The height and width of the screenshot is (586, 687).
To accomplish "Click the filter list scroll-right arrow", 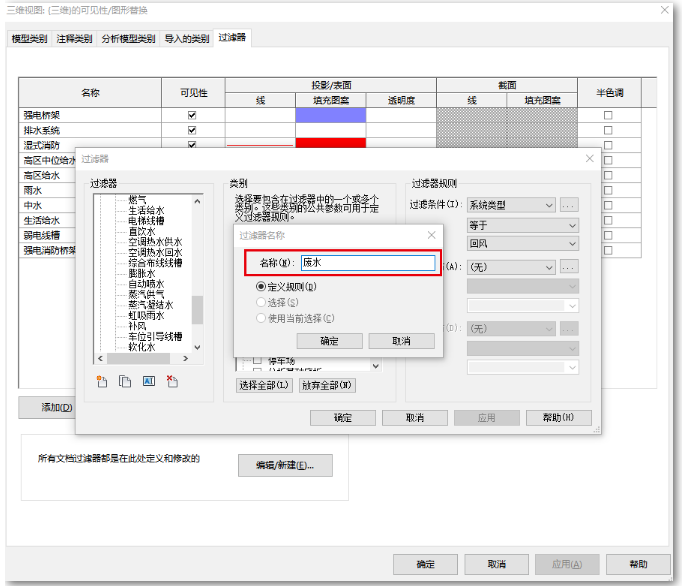I will click(186, 359).
